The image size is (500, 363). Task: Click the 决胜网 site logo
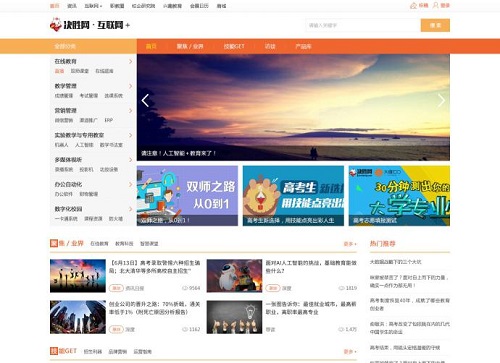90,25
